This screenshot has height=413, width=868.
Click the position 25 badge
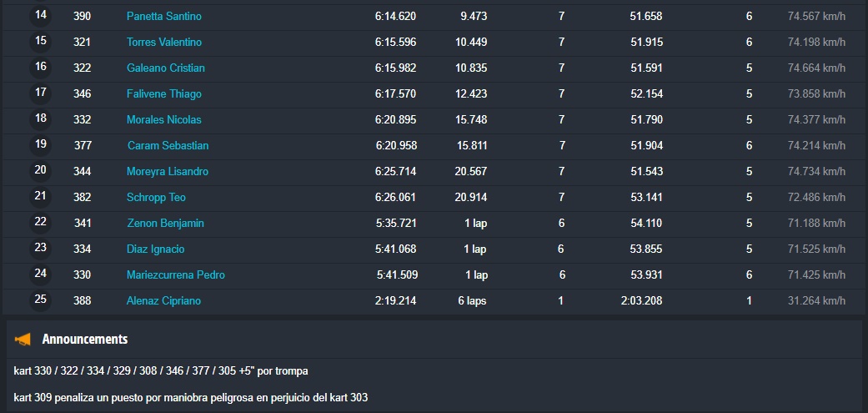[x=41, y=300]
